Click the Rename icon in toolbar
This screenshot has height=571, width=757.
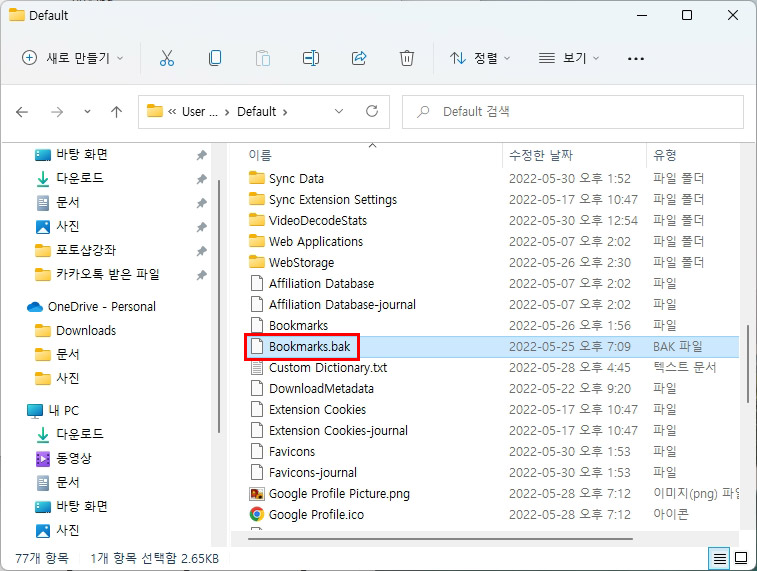[310, 58]
